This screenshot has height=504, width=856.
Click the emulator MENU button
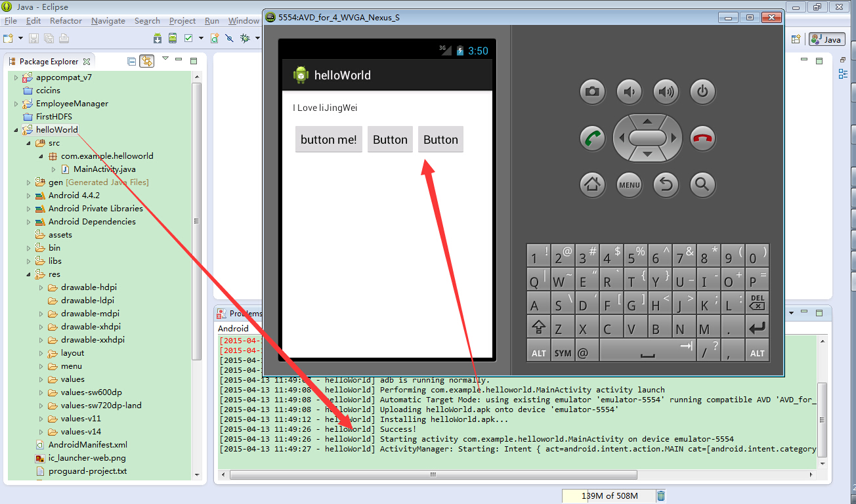coord(630,184)
